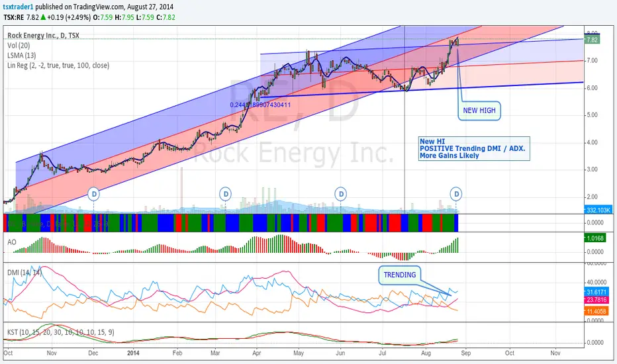617x364 pixels.
Task: Click the 2014 label on time axis
Action: click(133, 353)
